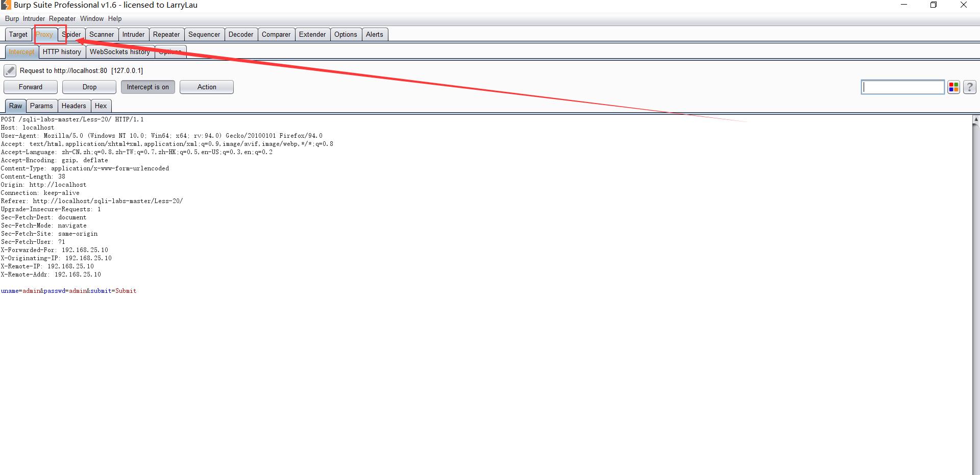Switch to the Sequencer tab
Screen dimensions: 980x475
point(204,35)
